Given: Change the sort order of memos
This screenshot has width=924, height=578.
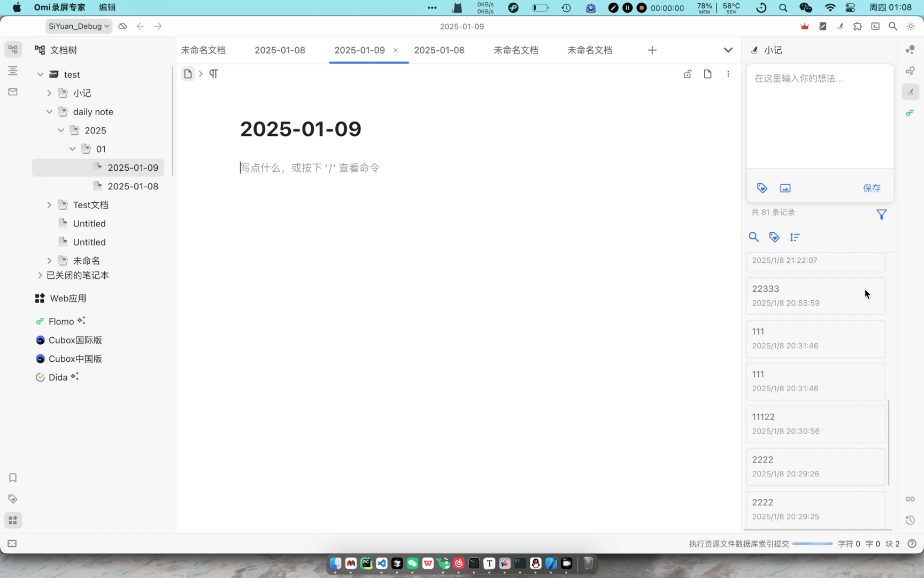Looking at the screenshot, I should pos(795,237).
